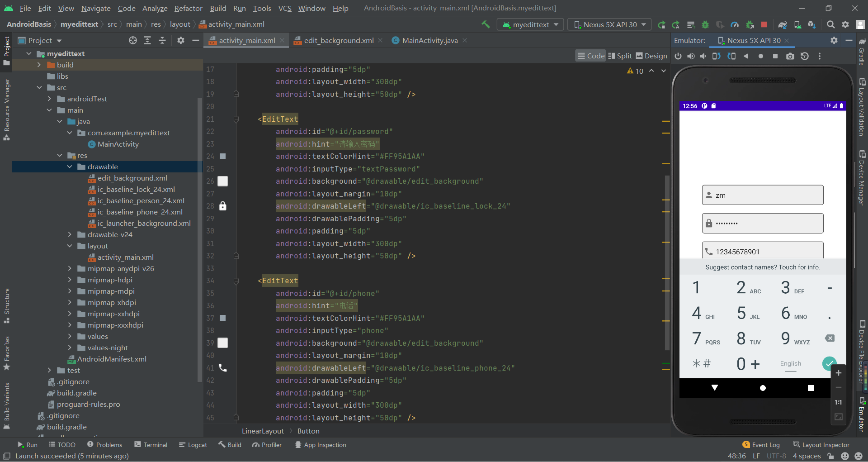Open Layout Inspector button
Screen dimensions: 868x462
tap(821, 445)
